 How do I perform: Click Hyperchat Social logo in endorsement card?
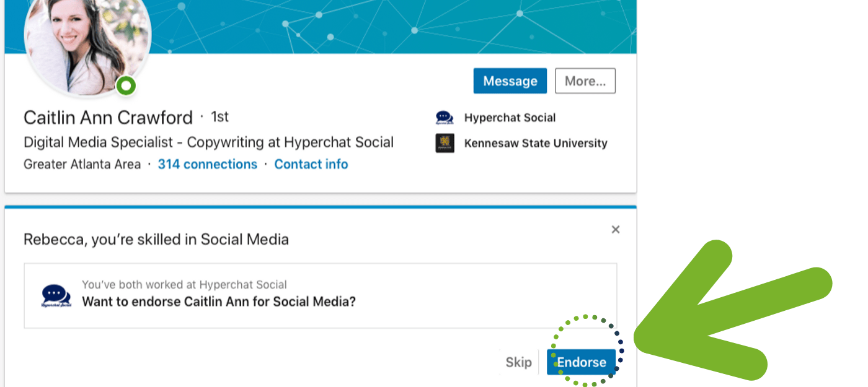click(x=56, y=296)
